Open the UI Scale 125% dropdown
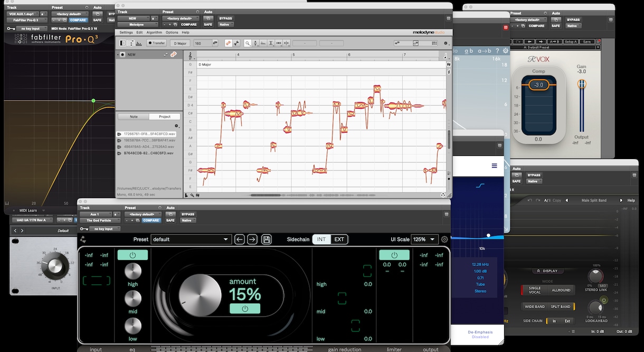644x352 pixels. click(x=424, y=239)
